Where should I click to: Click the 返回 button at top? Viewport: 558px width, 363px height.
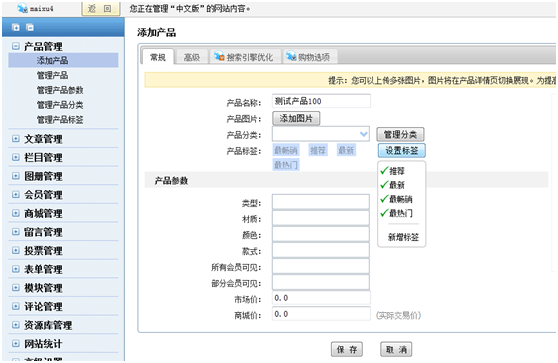[100, 9]
